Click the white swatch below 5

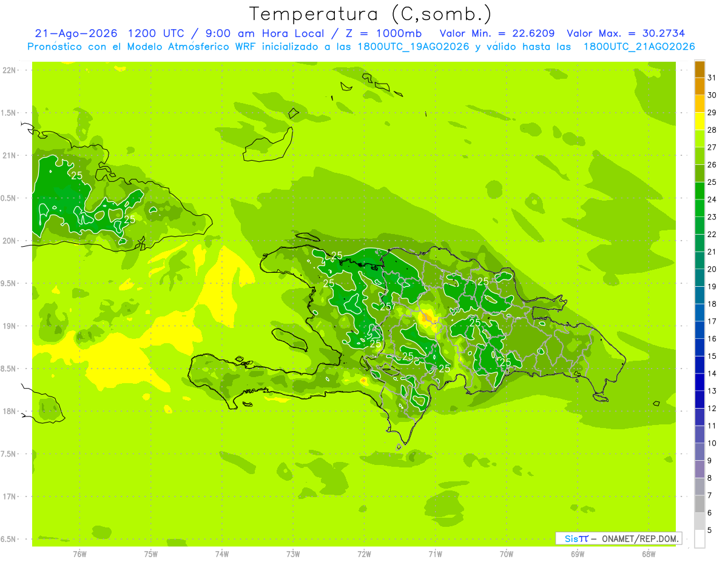[x=699, y=539]
